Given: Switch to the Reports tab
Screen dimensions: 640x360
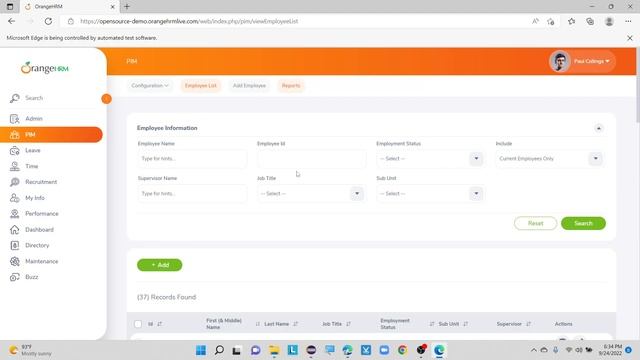Looking at the screenshot, I should point(291,86).
